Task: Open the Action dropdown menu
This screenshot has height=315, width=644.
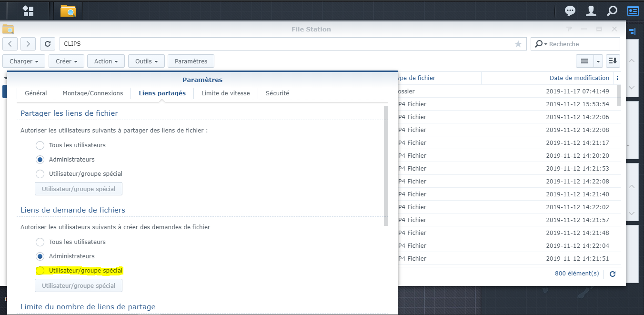Action: pyautogui.click(x=106, y=61)
